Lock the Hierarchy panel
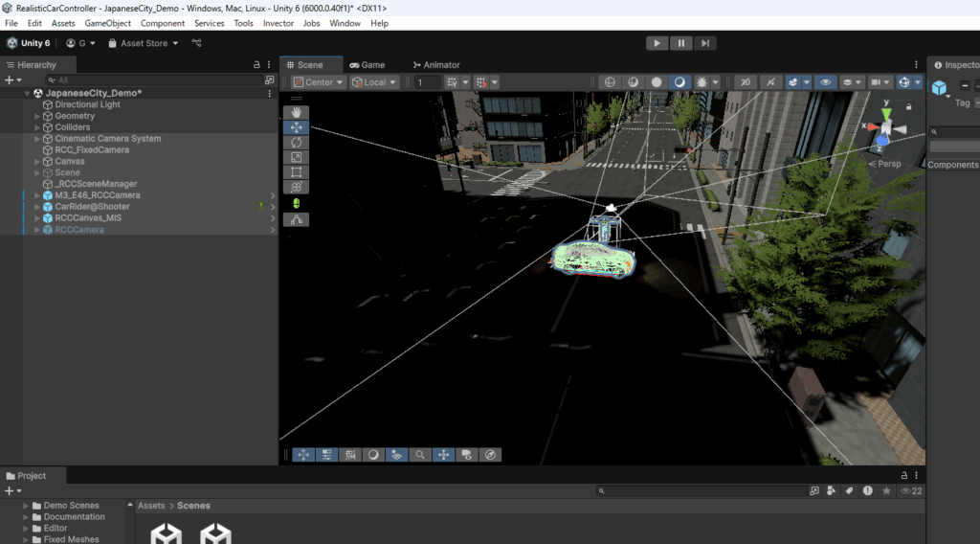The width and height of the screenshot is (980, 544). (x=256, y=64)
